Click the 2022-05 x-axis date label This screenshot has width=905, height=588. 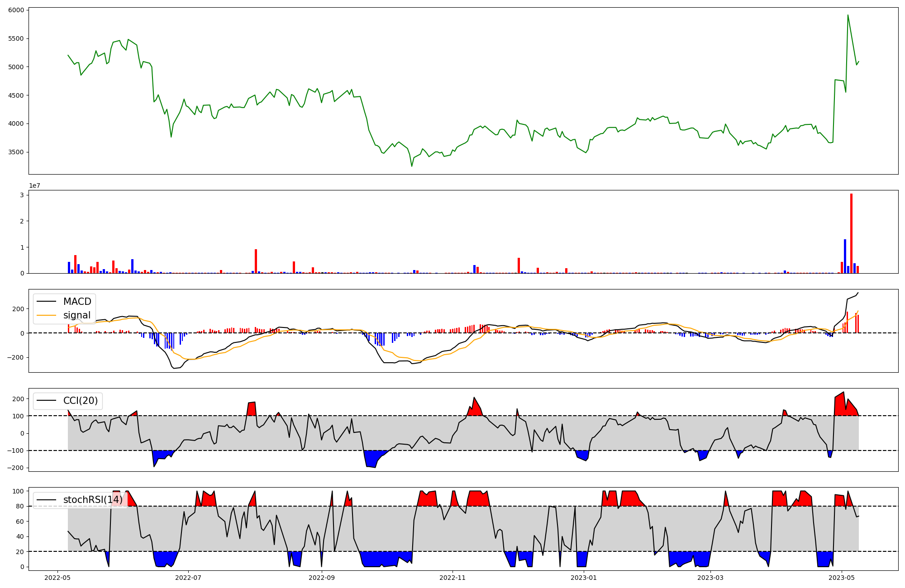57,578
